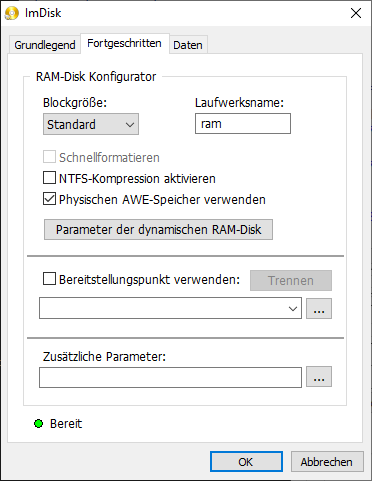The image size is (372, 481).
Task: Enable NTFS-Kompression aktivieren checkbox
Action: 49,178
